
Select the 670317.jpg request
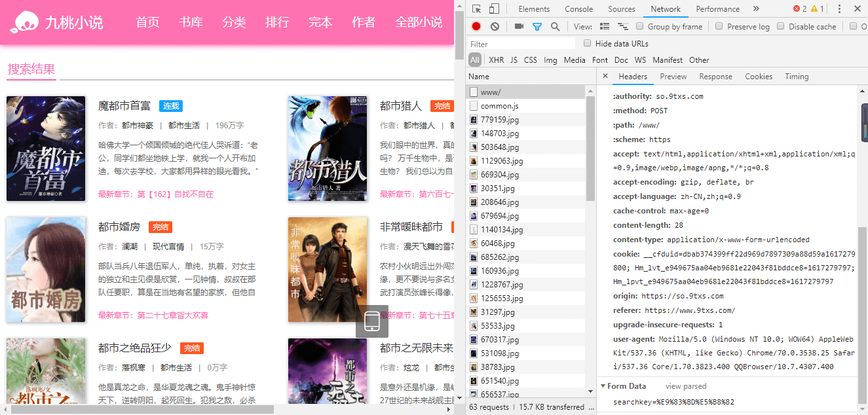tap(525, 340)
